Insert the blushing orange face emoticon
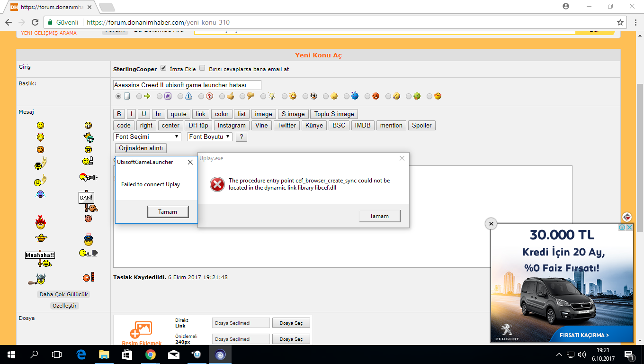Viewport: 644px width, 364px height. (41, 149)
